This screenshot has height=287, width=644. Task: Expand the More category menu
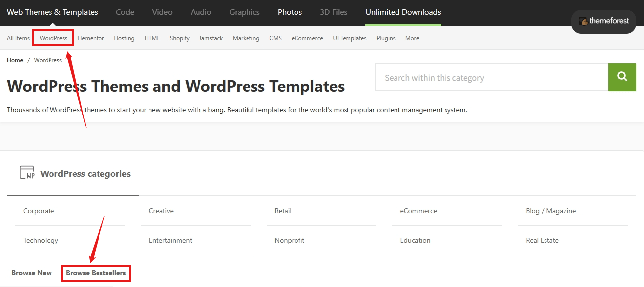coord(412,38)
